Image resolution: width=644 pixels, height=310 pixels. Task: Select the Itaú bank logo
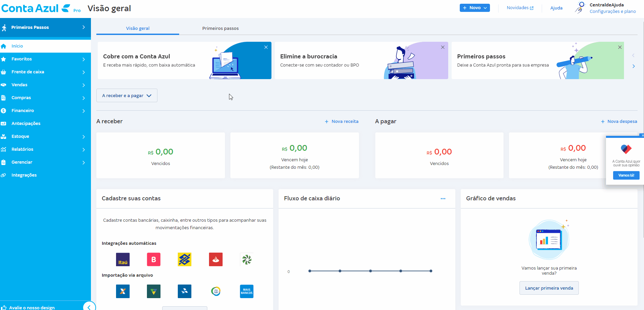pyautogui.click(x=123, y=259)
